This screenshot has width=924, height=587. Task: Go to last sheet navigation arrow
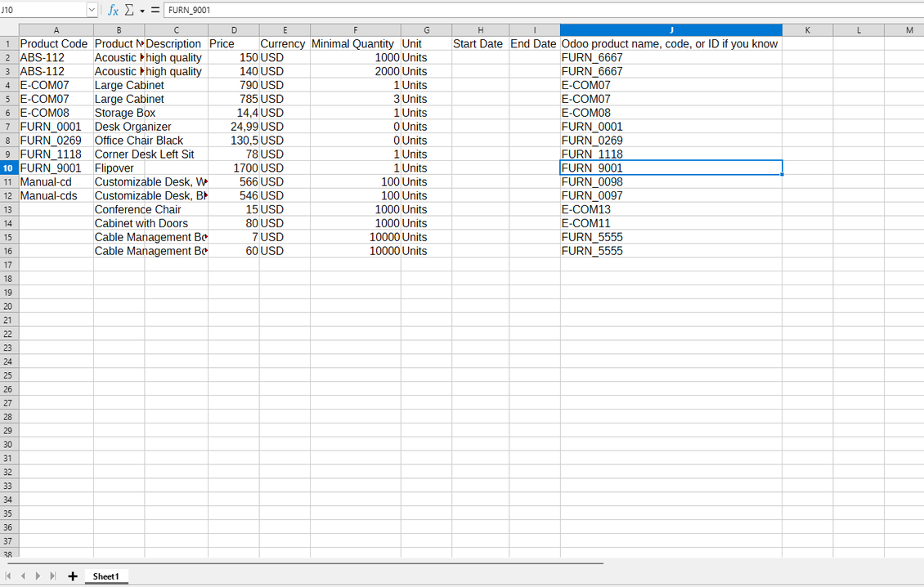click(x=52, y=576)
